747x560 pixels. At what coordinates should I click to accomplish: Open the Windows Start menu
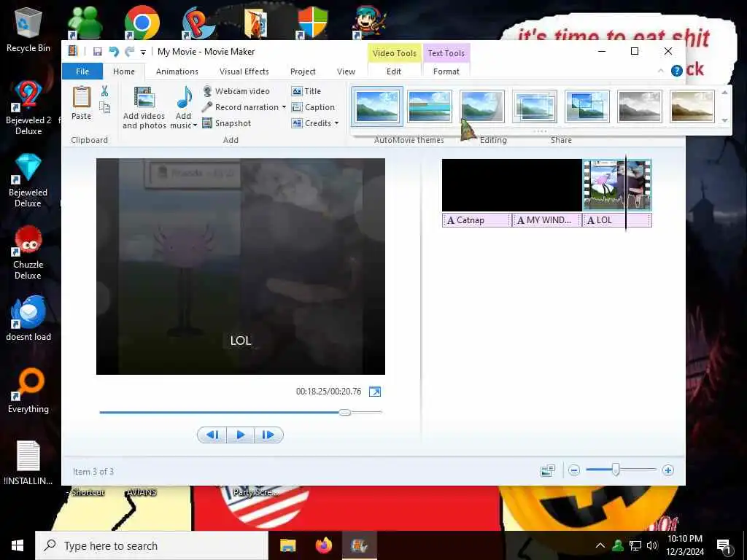(x=18, y=545)
